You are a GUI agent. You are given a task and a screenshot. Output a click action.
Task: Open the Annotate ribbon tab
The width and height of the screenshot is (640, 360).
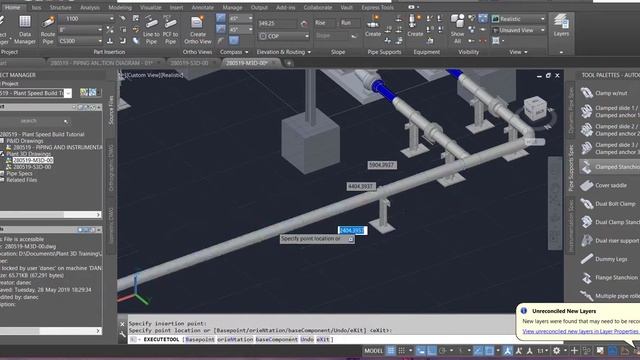coord(202,7)
